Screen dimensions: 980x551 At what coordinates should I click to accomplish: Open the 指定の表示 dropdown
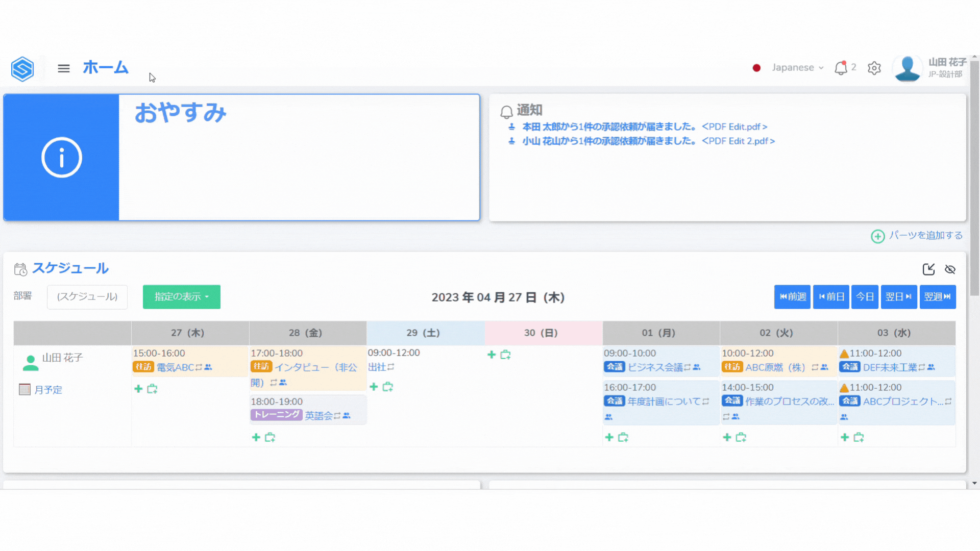click(x=181, y=297)
